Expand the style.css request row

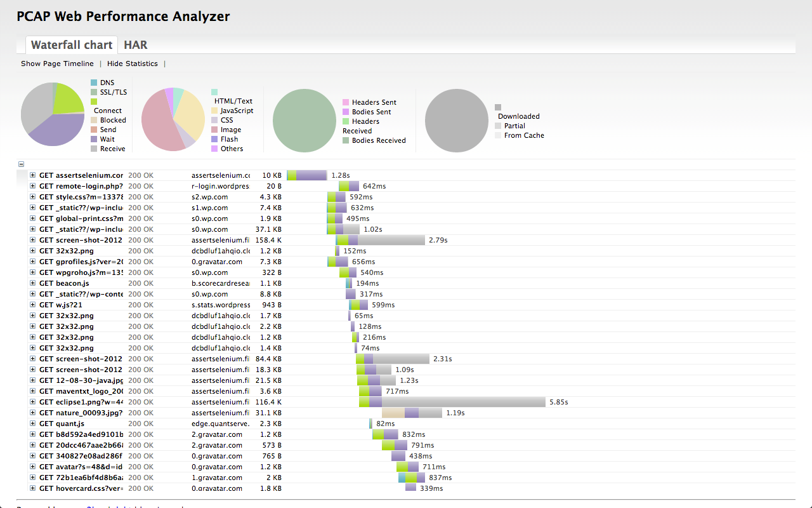click(x=33, y=197)
